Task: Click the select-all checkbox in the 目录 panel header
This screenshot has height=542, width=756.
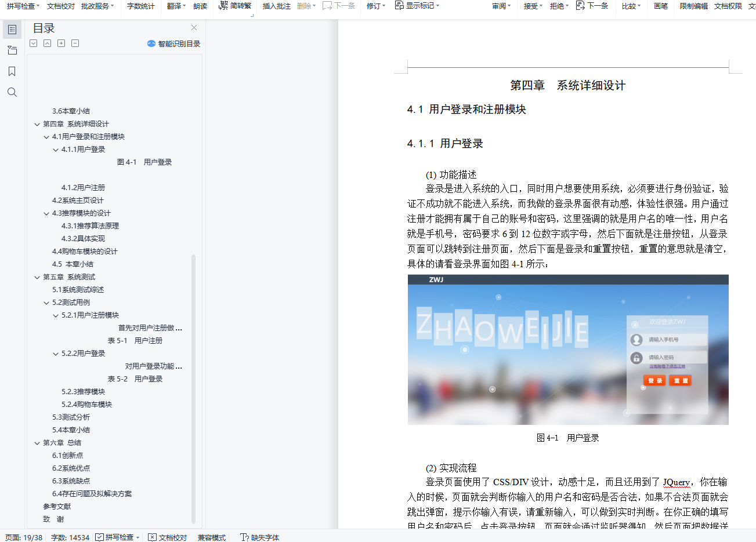Action: point(33,43)
